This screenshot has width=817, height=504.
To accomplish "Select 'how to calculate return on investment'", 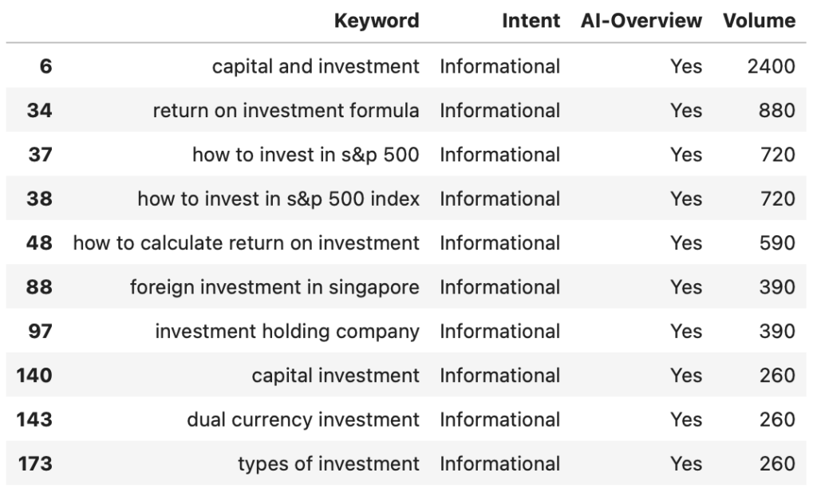I will (x=247, y=242).
